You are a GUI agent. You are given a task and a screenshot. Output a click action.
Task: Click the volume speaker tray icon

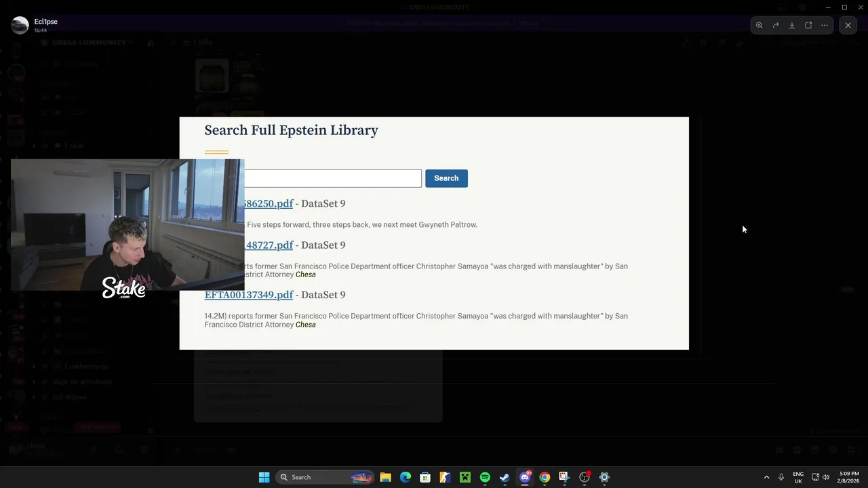(826, 477)
